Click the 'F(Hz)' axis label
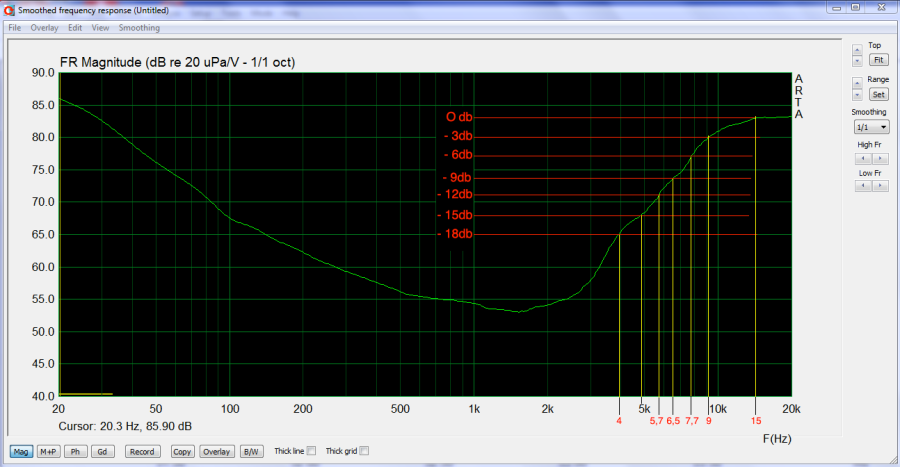The image size is (900, 467). (x=777, y=439)
